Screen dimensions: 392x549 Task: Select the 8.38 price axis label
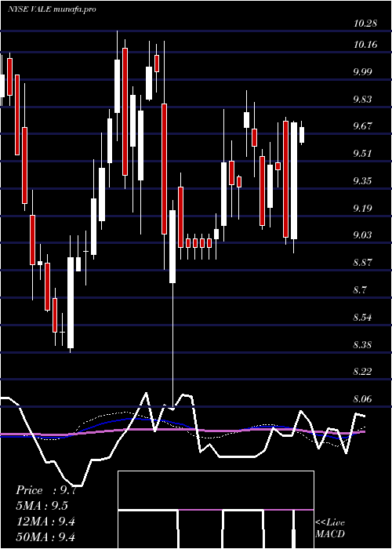[x=362, y=345]
